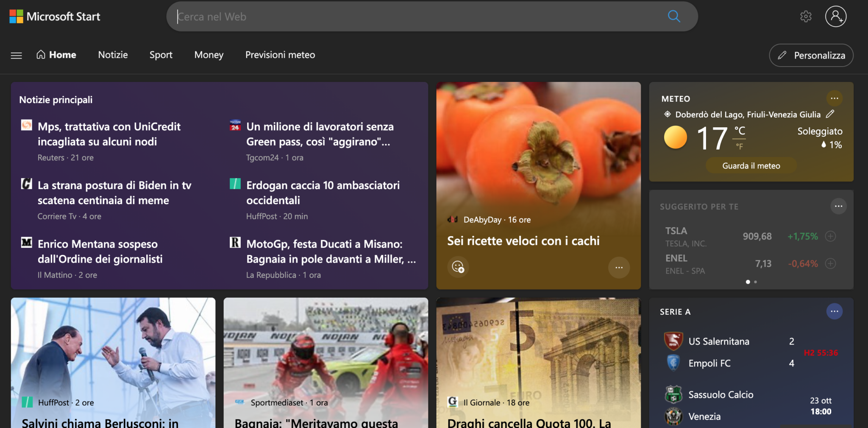This screenshot has width=868, height=428.
Task: Open the Notizie tab
Action: pos(113,55)
